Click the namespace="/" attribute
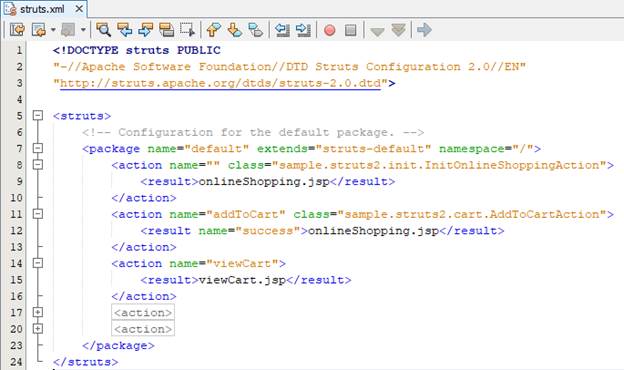Viewport: 624px width, 370px height. 487,149
